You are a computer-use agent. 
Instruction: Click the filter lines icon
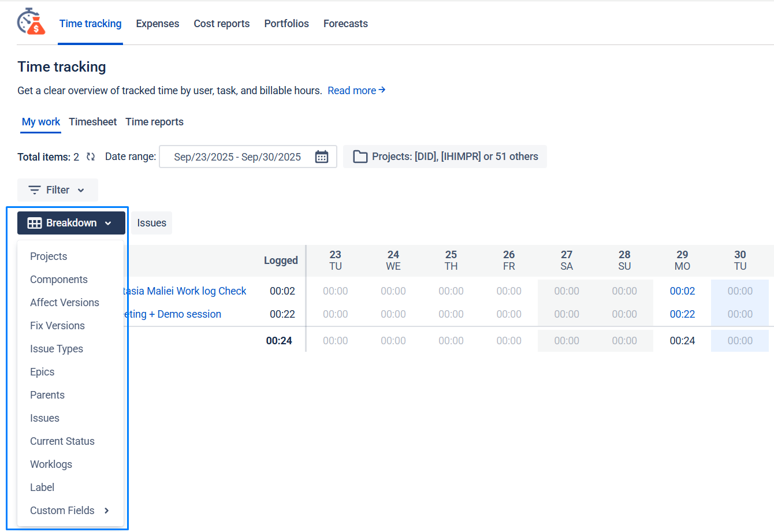click(x=35, y=190)
